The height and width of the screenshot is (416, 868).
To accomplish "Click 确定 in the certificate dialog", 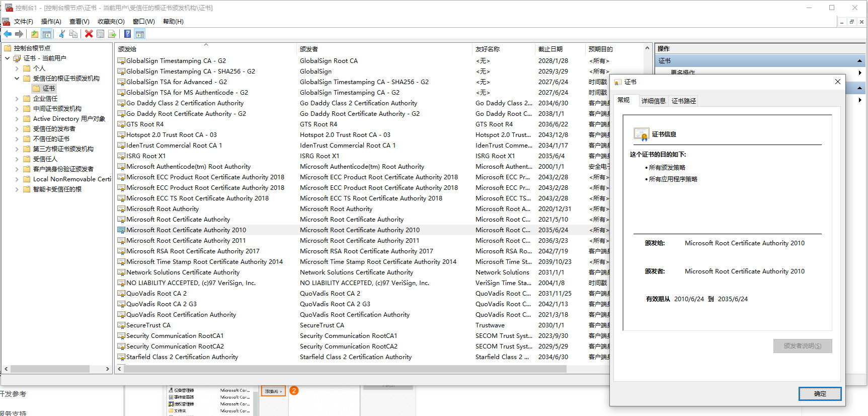I will click(820, 393).
